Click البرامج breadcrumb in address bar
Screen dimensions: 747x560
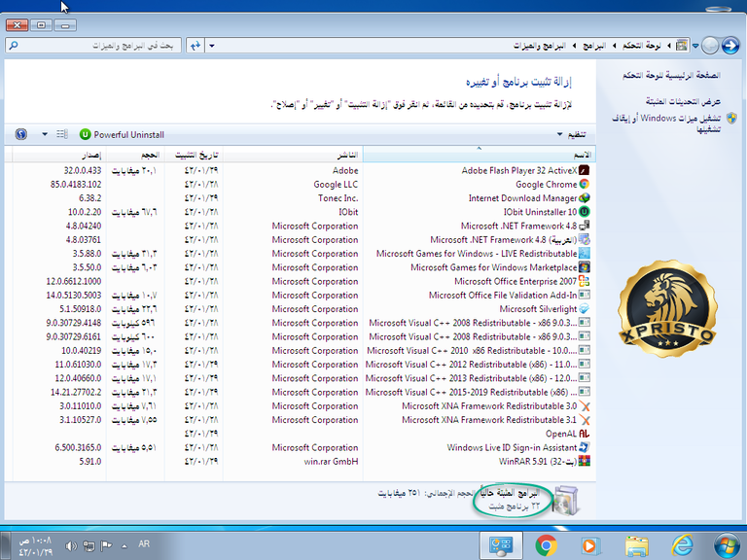point(594,46)
